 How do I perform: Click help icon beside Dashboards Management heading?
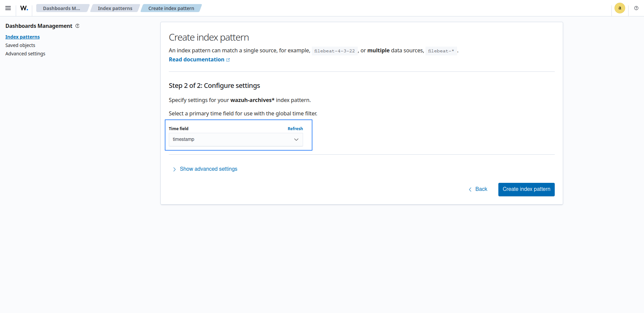pyautogui.click(x=78, y=26)
